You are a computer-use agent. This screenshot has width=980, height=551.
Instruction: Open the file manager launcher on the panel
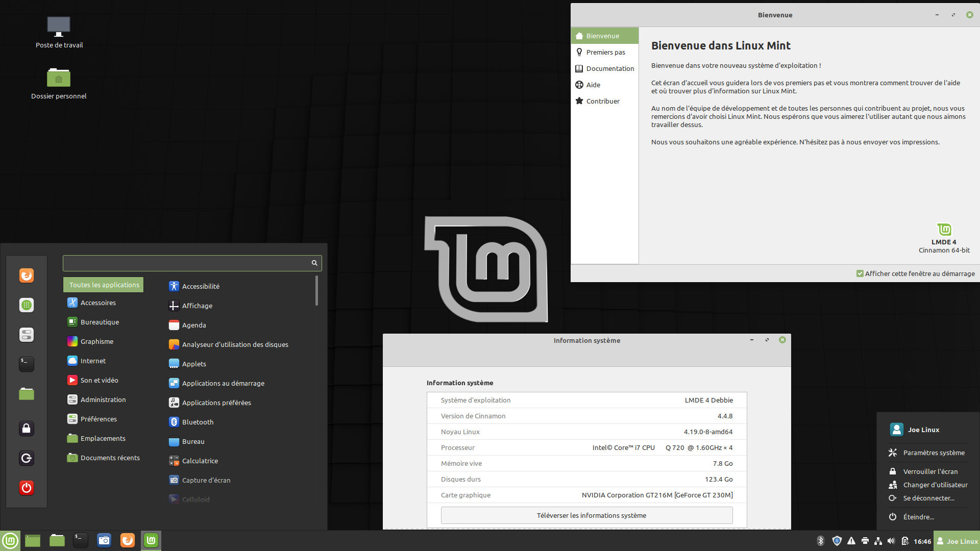pos(57,540)
